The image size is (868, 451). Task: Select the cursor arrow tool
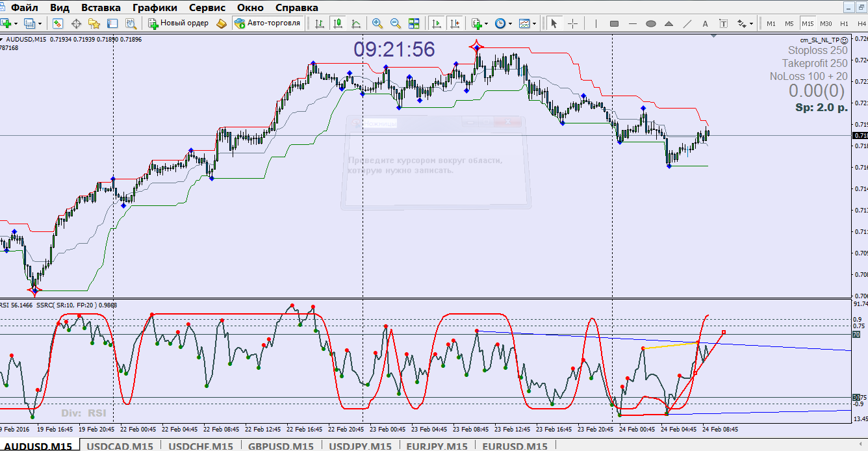tap(554, 23)
